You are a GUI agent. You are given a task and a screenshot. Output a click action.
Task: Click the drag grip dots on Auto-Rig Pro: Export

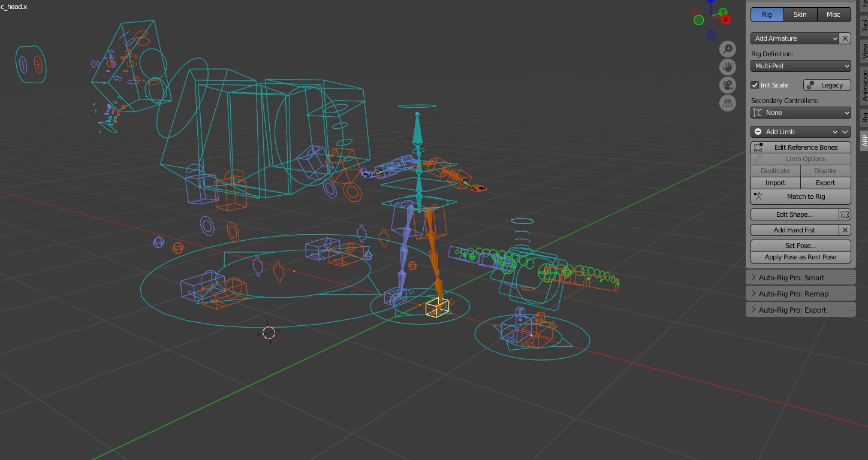(849, 310)
